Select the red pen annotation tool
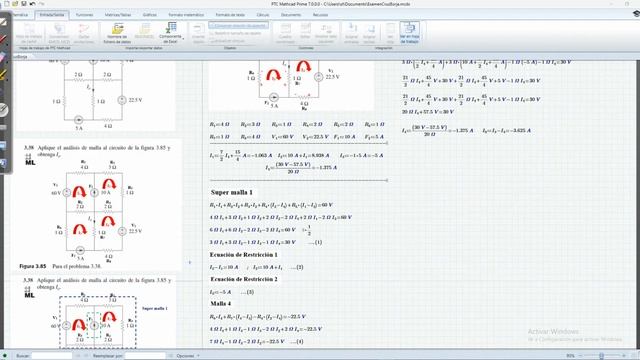Image resolution: width=640 pixels, height=360 pixels. pyautogui.click(x=4, y=40)
